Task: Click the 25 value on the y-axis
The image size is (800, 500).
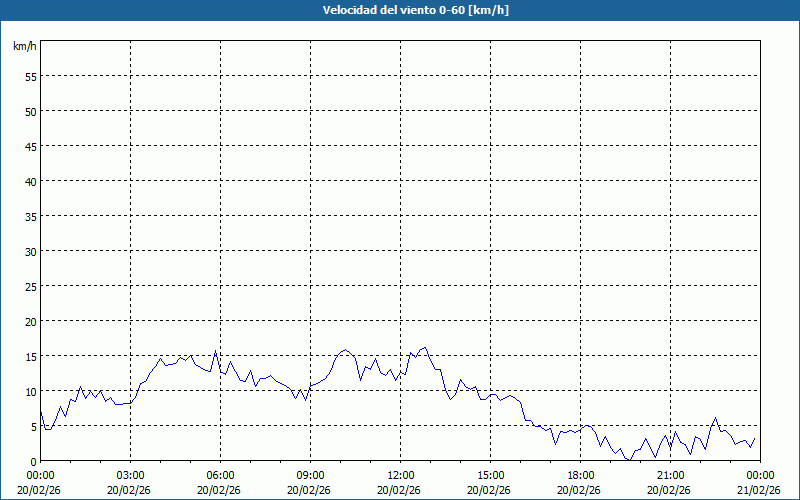Action: click(x=30, y=286)
